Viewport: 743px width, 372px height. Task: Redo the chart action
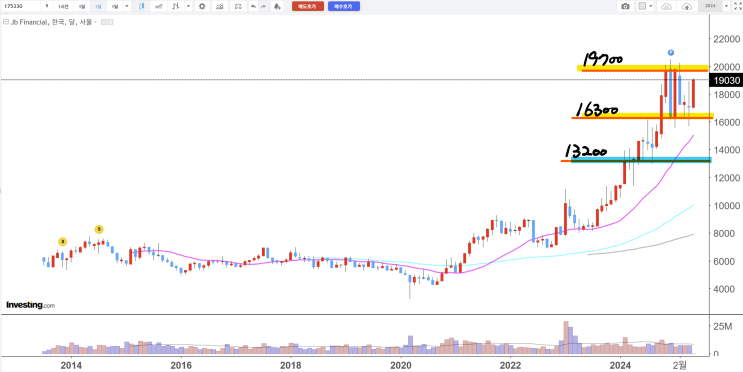(263, 6)
